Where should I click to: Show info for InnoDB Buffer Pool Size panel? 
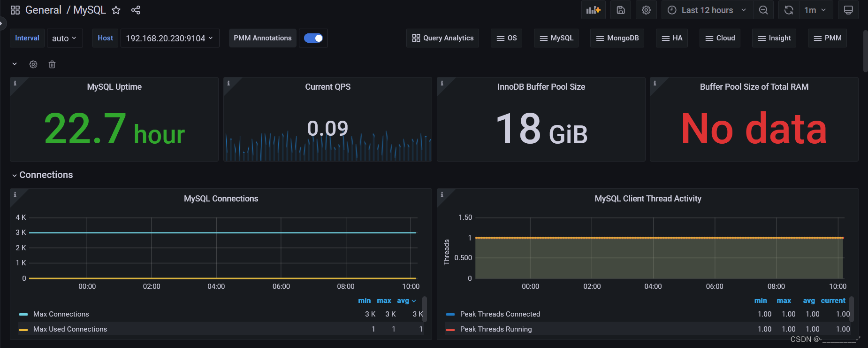click(x=442, y=83)
